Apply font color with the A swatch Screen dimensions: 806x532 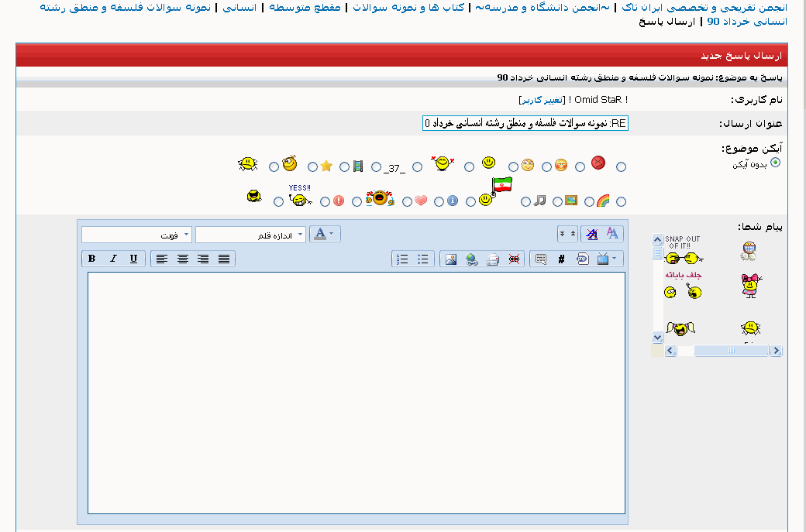(320, 234)
